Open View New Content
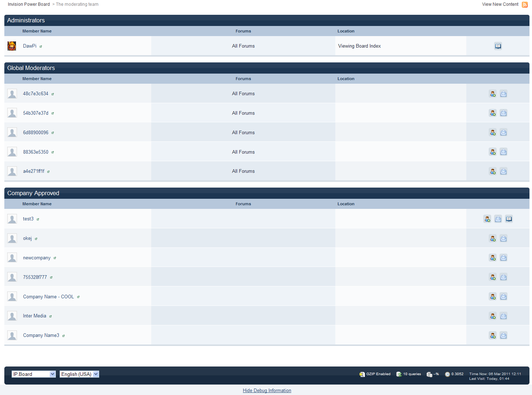532x395 pixels. [500, 4]
